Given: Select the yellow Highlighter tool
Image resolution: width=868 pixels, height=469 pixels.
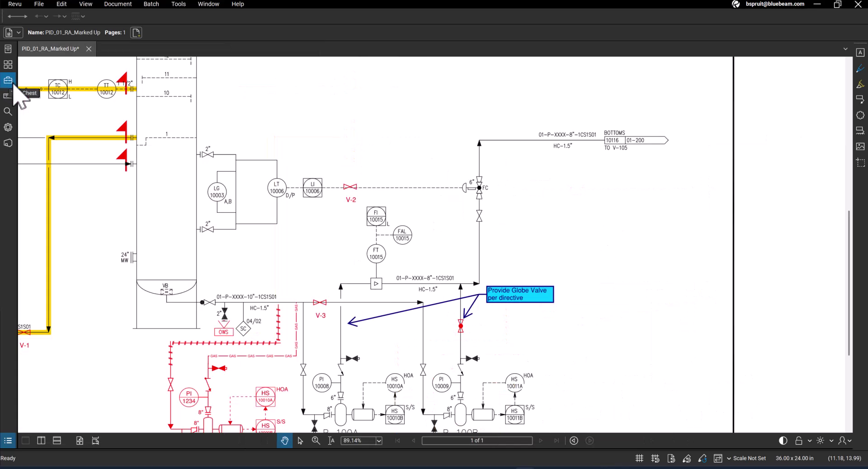Looking at the screenshot, I should (x=861, y=83).
